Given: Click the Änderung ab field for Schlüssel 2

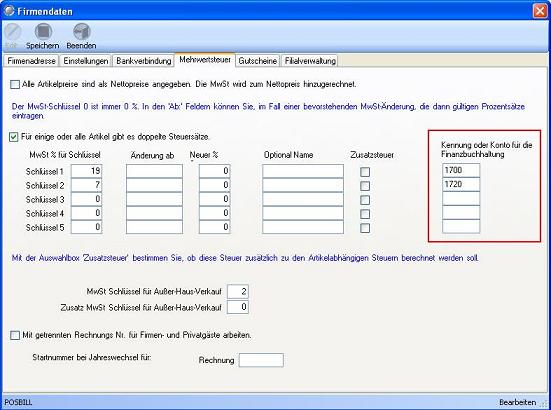Looking at the screenshot, I should (x=155, y=185).
